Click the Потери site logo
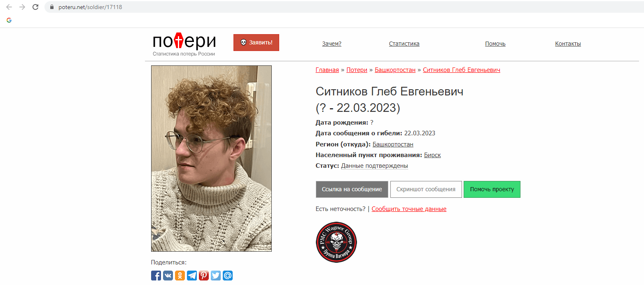644x285 pixels. click(x=184, y=44)
